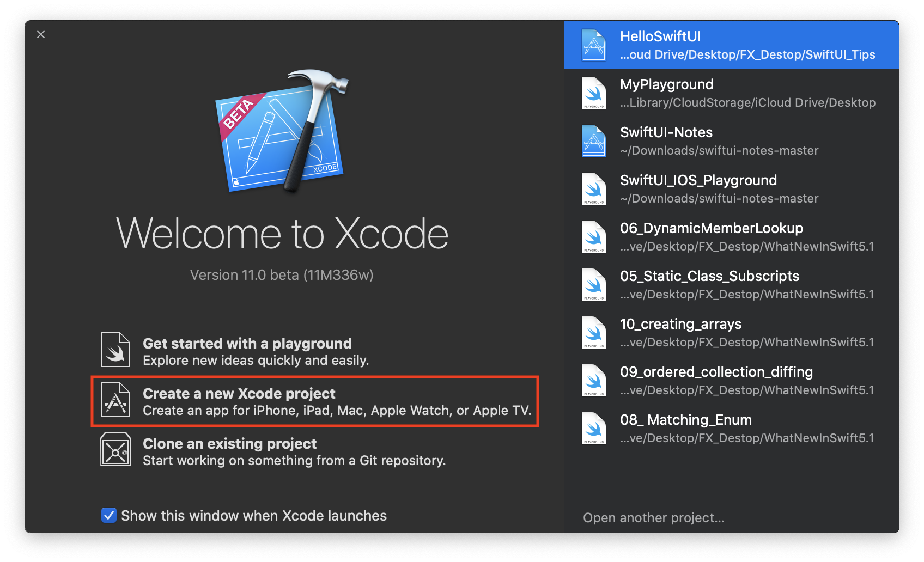The height and width of the screenshot is (562, 924).
Task: Click the path ...oud Drive/Desktop/FX_Destop/SwiftUI_Tips
Action: coord(747,54)
